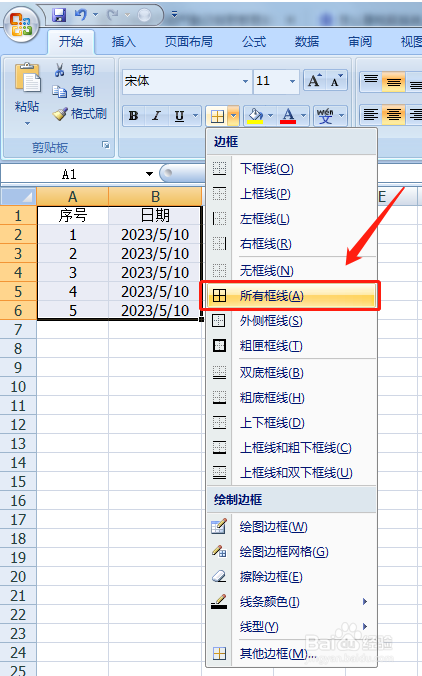Click the Office button logo
The width and height of the screenshot is (422, 676).
(21, 24)
